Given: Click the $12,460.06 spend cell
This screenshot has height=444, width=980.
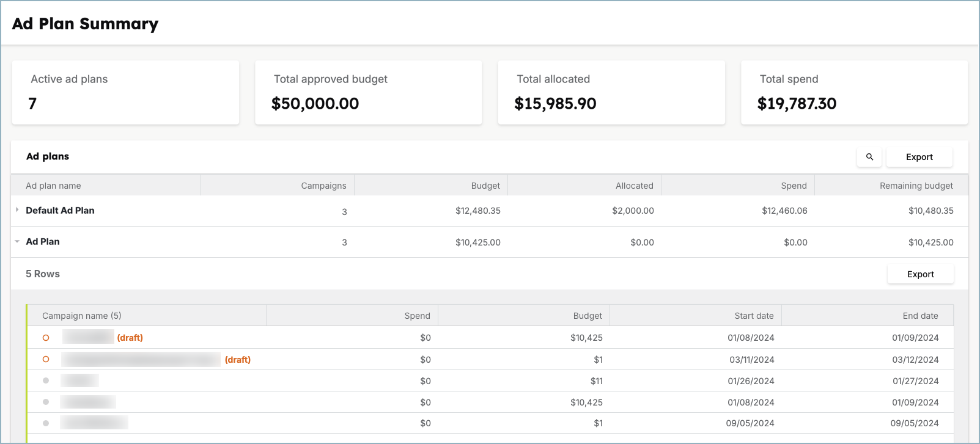Looking at the screenshot, I should [784, 211].
